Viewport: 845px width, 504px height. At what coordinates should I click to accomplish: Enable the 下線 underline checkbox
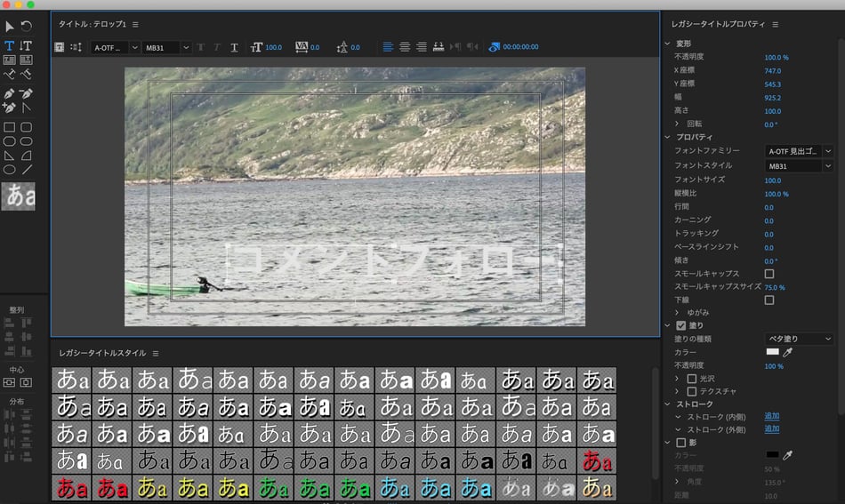coord(769,300)
